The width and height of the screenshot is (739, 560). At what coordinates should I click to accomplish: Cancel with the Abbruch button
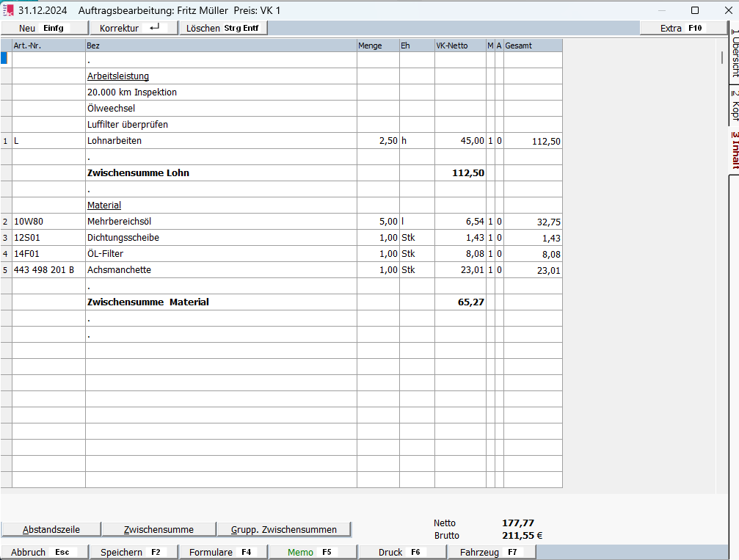44,552
